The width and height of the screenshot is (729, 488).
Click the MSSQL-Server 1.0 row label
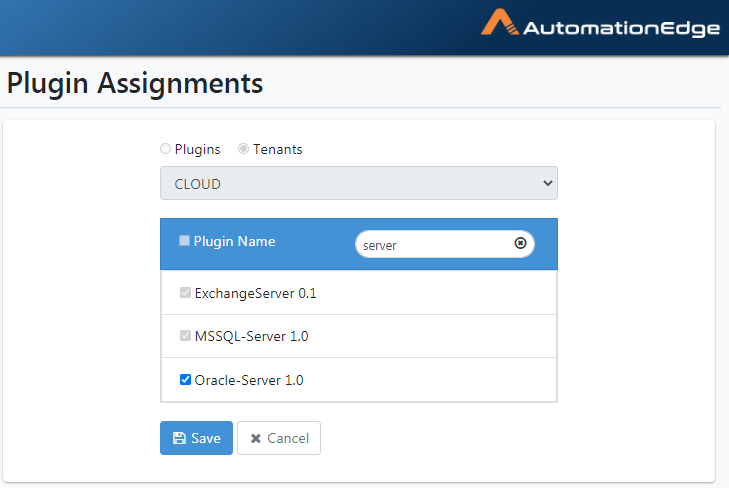252,336
